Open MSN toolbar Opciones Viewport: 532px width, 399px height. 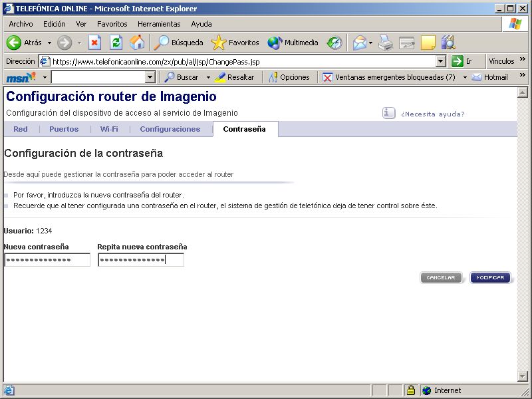point(289,77)
